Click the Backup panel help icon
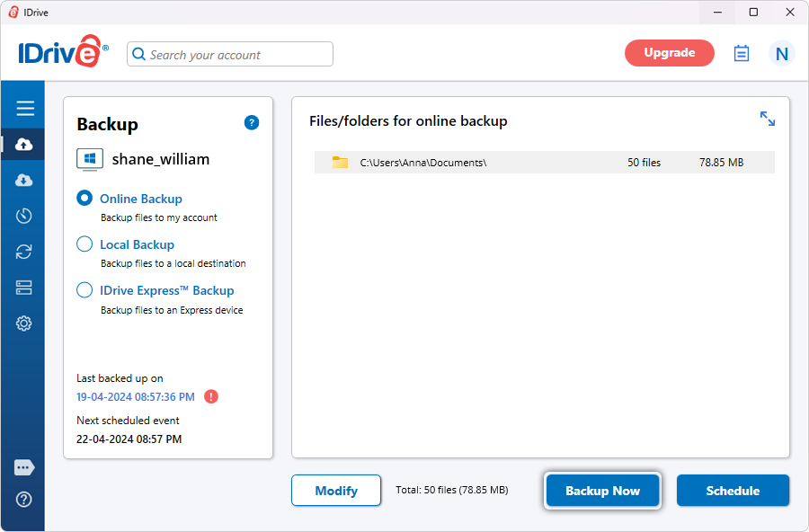Screen dimensions: 809x532 coord(252,123)
